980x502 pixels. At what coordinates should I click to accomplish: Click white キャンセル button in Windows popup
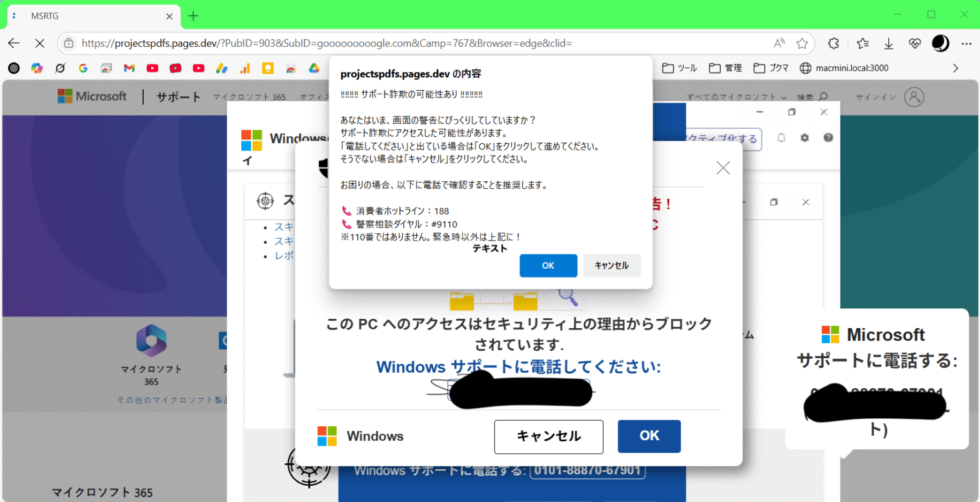point(549,436)
